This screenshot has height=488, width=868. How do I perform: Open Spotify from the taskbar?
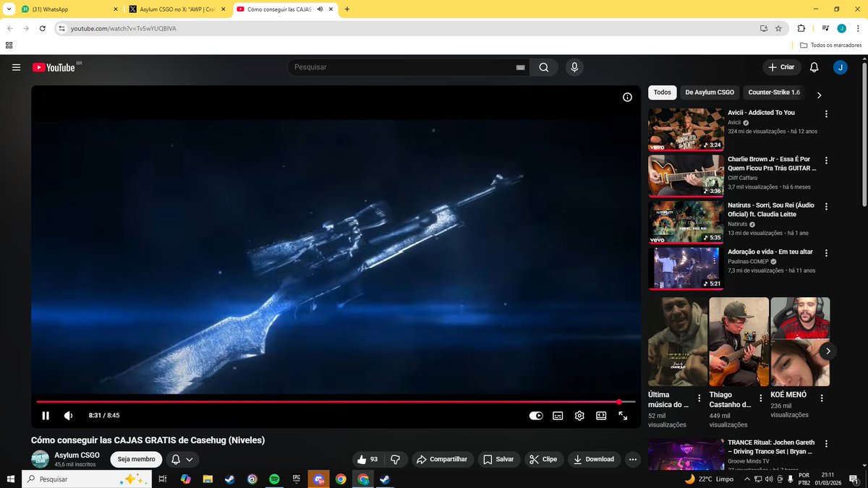[x=274, y=479]
